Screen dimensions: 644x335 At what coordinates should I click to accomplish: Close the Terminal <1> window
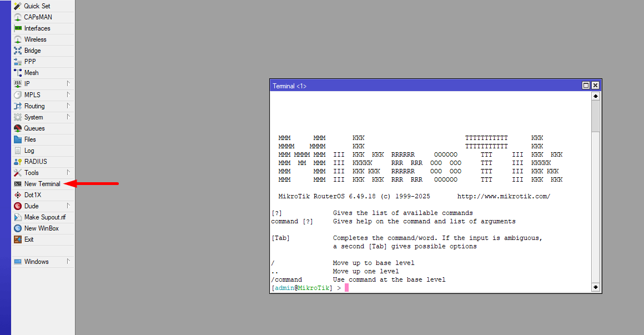coord(595,86)
